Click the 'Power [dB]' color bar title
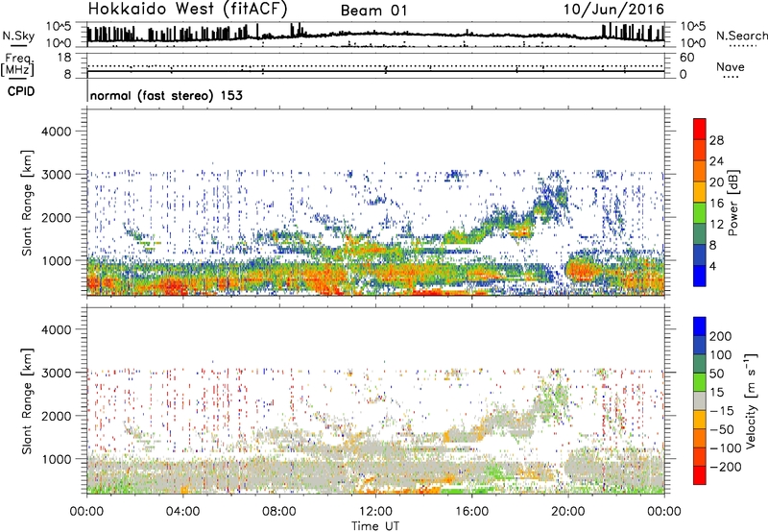The height and width of the screenshot is (532, 768). [x=733, y=203]
